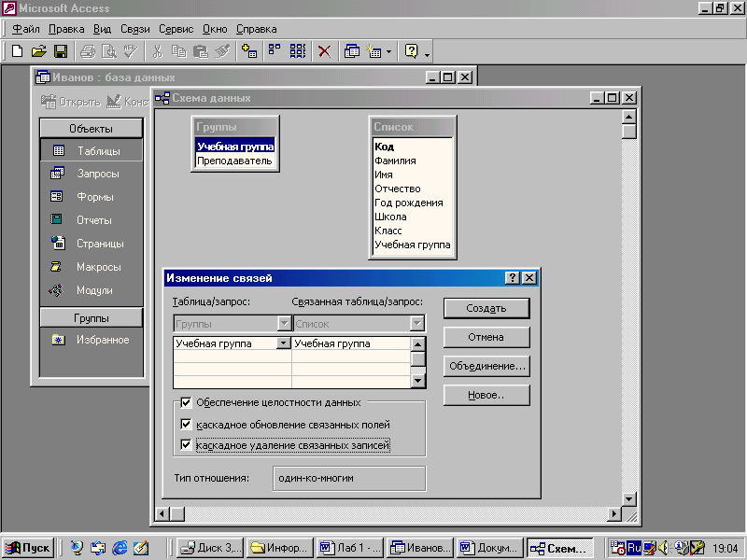Click the Open folder toolbar icon

39,51
